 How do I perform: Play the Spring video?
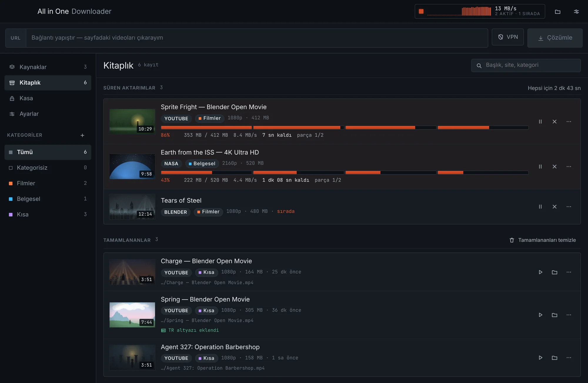[540, 315]
